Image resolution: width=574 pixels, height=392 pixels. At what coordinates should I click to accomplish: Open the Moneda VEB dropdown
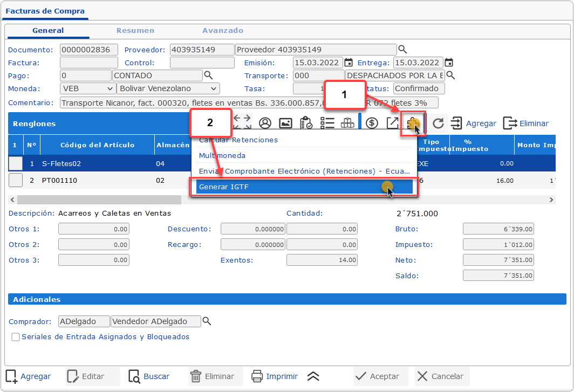(x=87, y=88)
